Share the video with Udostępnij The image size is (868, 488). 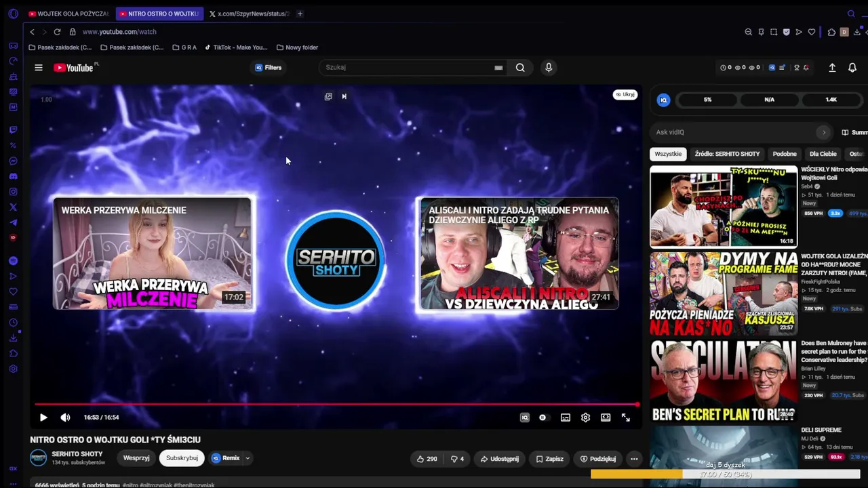499,459
